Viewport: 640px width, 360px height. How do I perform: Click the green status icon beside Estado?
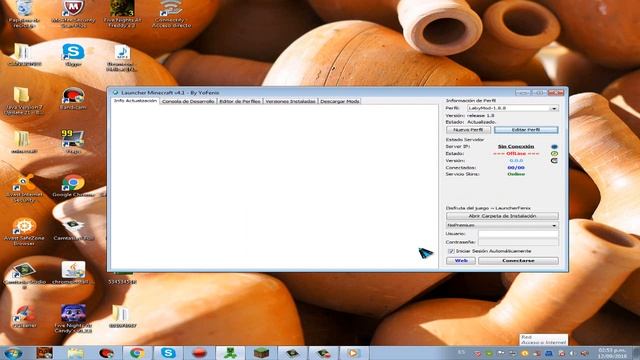(x=554, y=153)
